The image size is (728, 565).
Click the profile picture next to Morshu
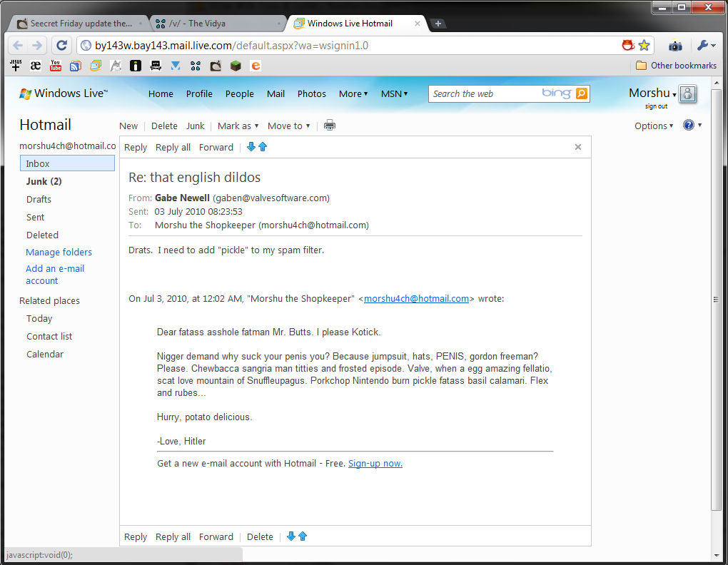point(687,94)
